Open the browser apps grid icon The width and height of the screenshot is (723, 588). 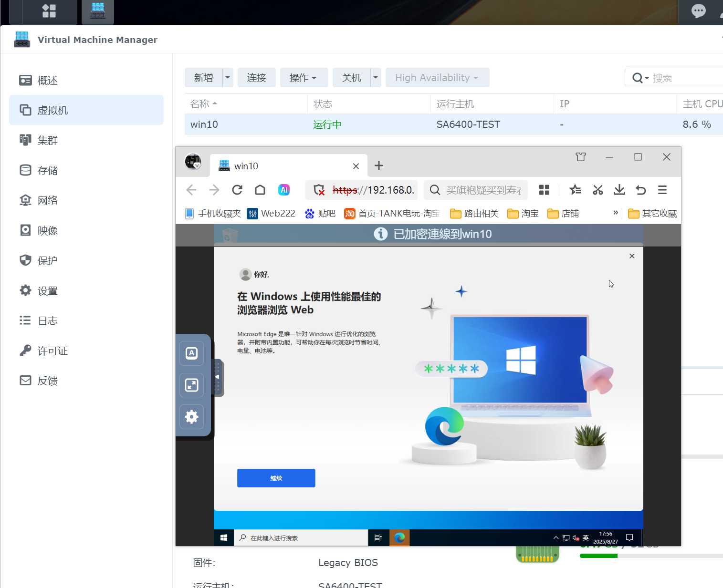[544, 190]
